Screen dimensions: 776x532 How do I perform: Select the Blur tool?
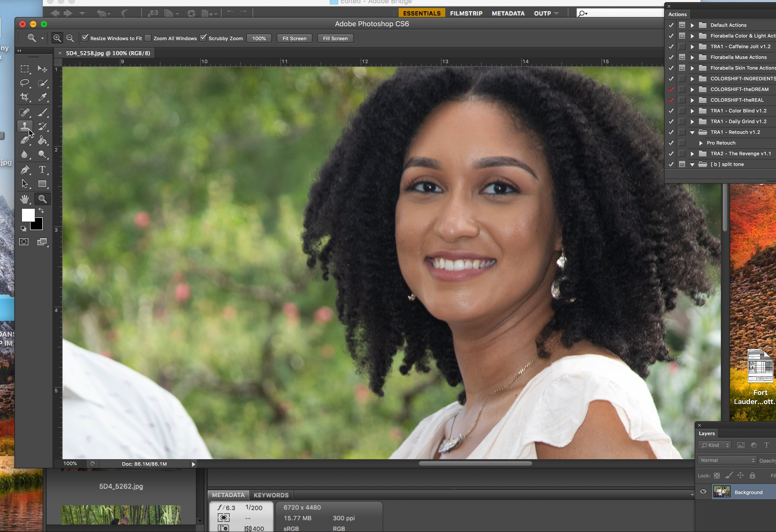coord(25,154)
